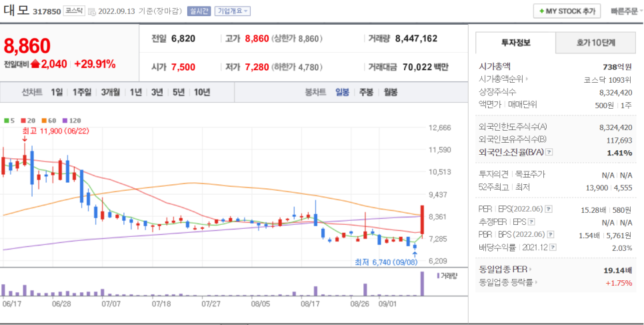Click the tall red candlestick at the chart's right edge
Viewport: 644px width, 325px height.
point(422,220)
